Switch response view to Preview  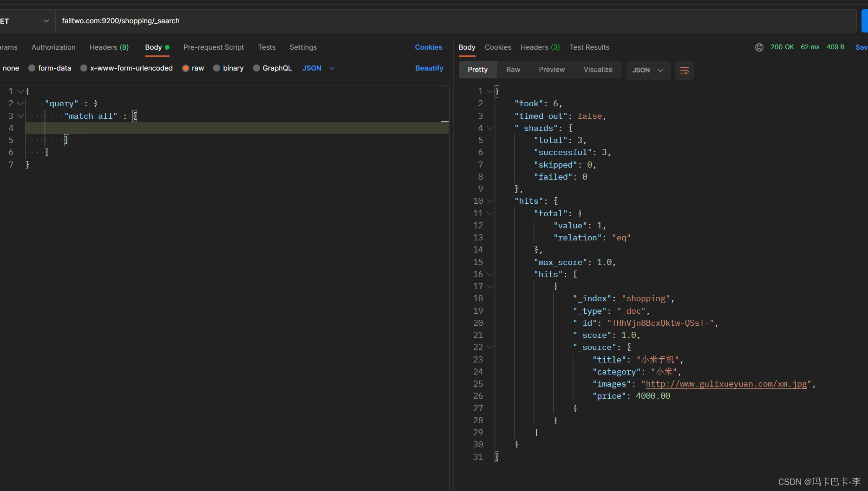tap(552, 70)
